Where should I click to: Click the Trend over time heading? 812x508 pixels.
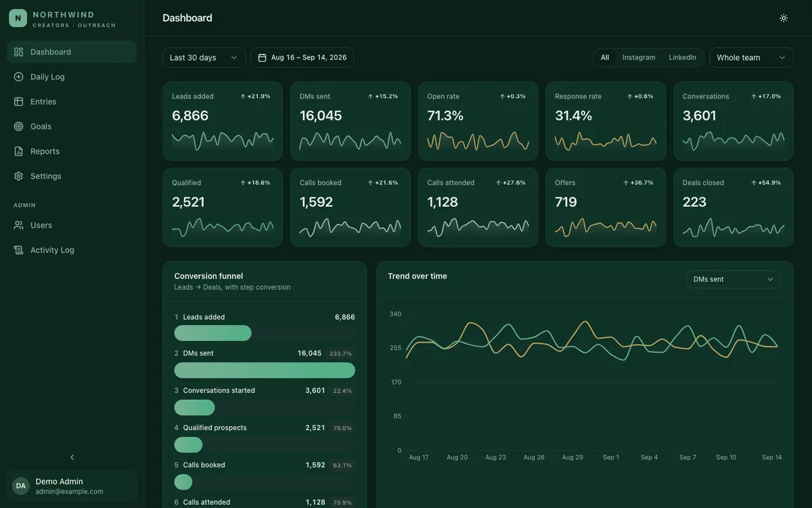418,276
